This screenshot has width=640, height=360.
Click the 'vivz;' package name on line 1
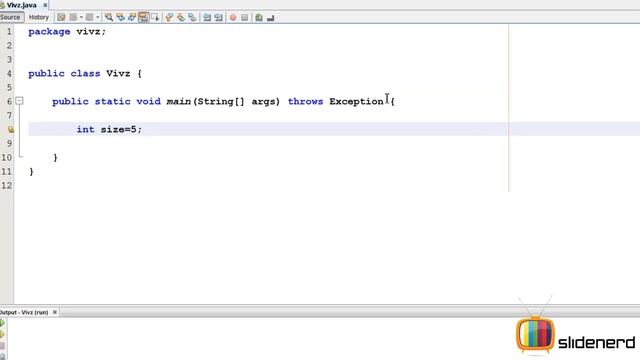(91, 32)
